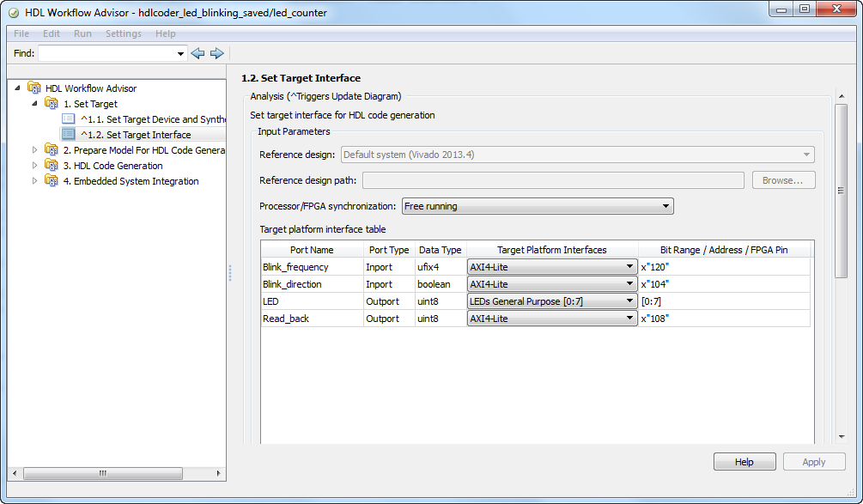Image resolution: width=863 pixels, height=504 pixels.
Task: Open the Settings menu
Action: point(124,33)
